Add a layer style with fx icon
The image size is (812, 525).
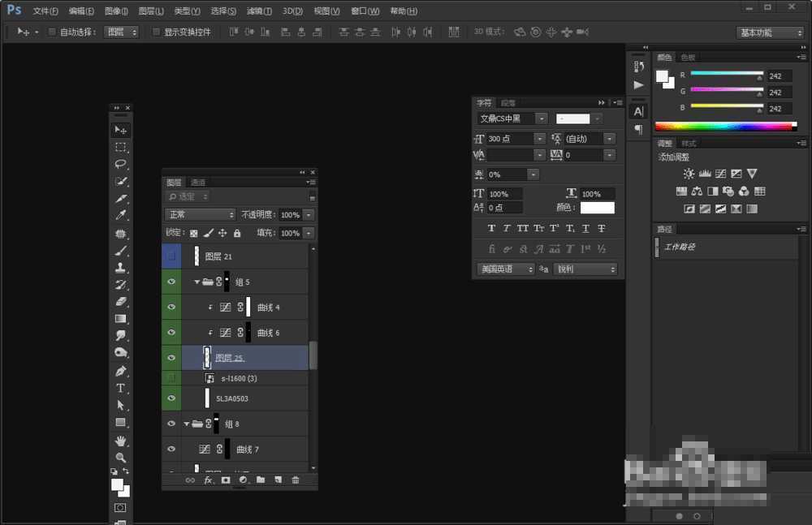pos(208,480)
